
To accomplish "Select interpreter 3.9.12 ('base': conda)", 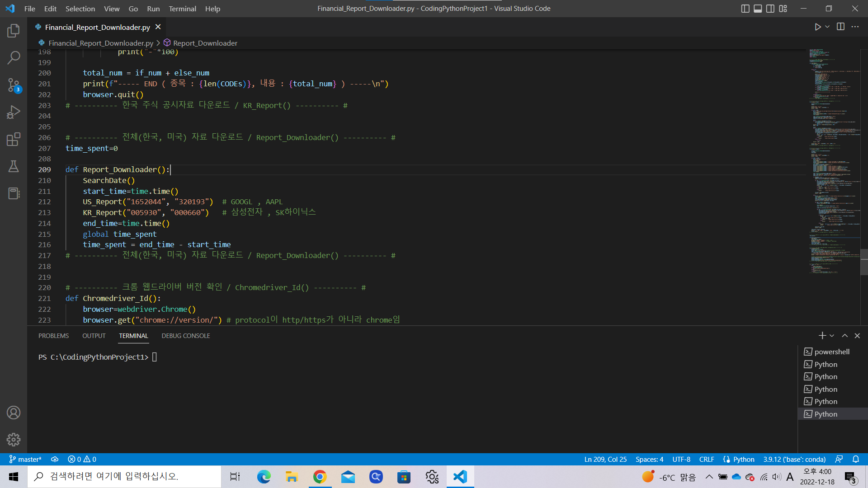I will pyautogui.click(x=794, y=459).
